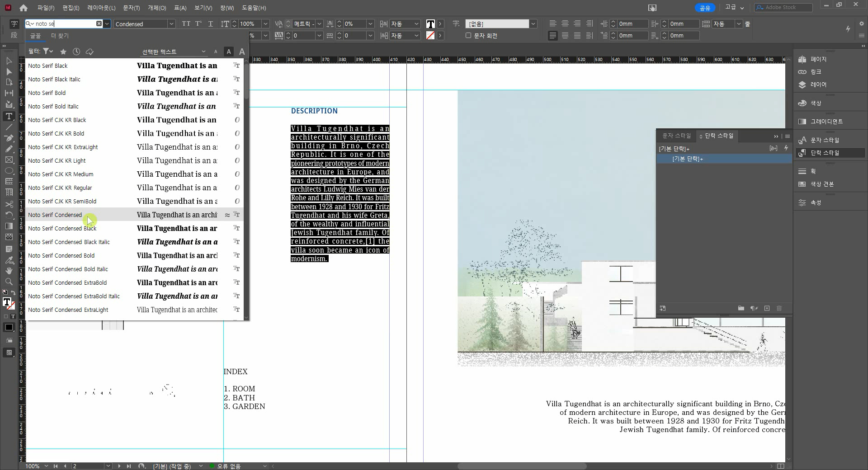This screenshot has width=868, height=470.
Task: Click the control panel gear settings icon
Action: point(861,23)
